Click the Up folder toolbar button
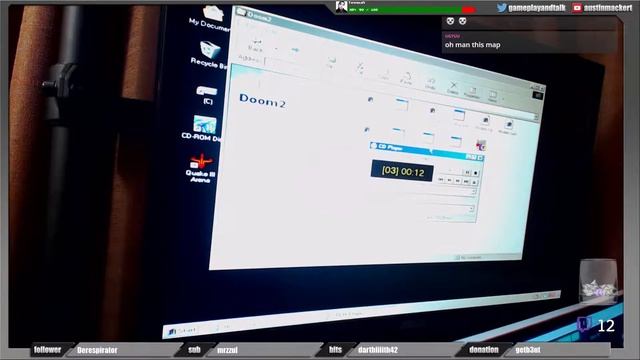The image size is (640, 360). 331,62
